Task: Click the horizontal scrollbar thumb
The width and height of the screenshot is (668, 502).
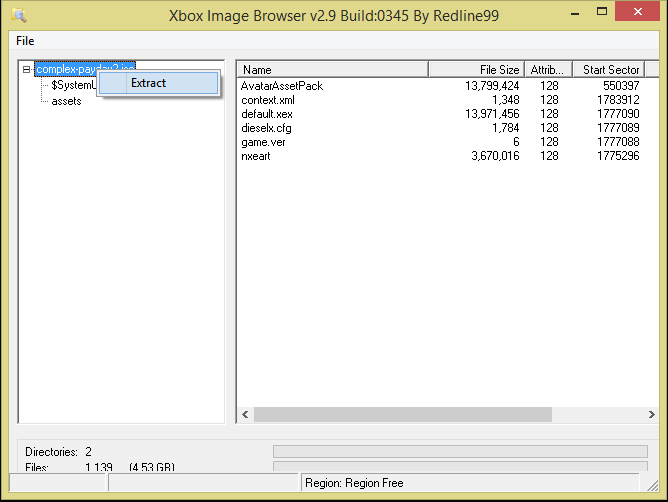Action: [x=444, y=414]
